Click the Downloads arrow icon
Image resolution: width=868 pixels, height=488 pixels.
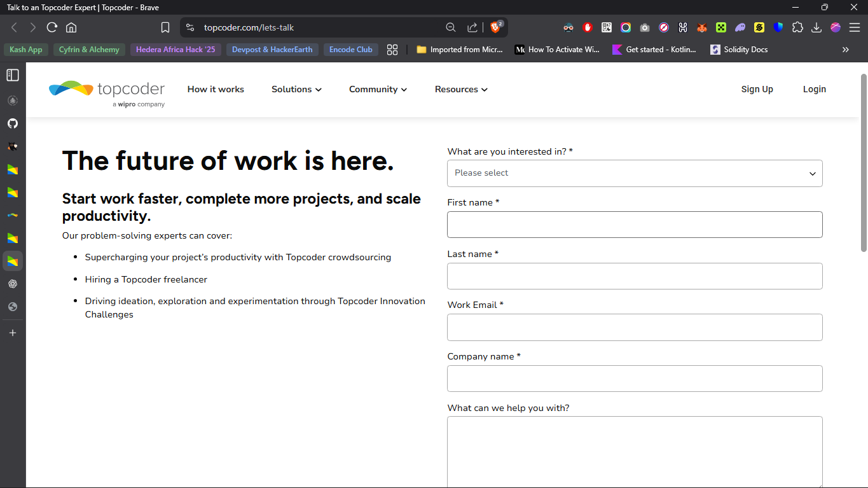[x=816, y=27]
